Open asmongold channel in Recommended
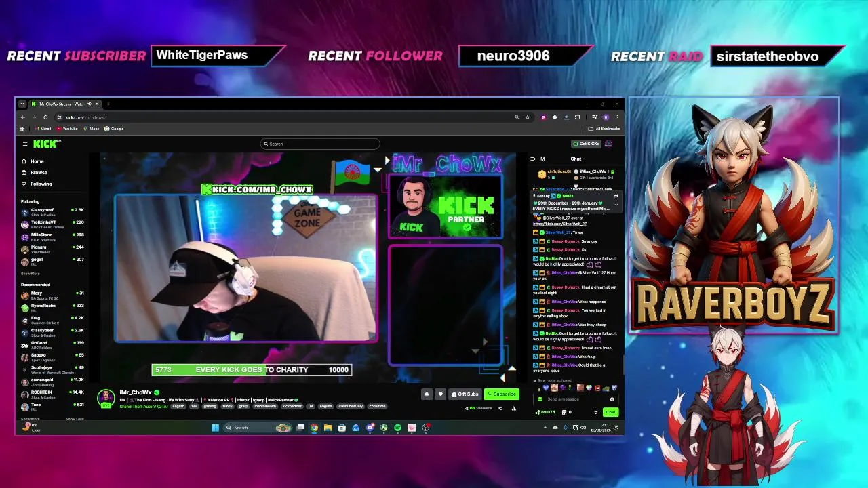The image size is (868, 488). pyautogui.click(x=53, y=382)
